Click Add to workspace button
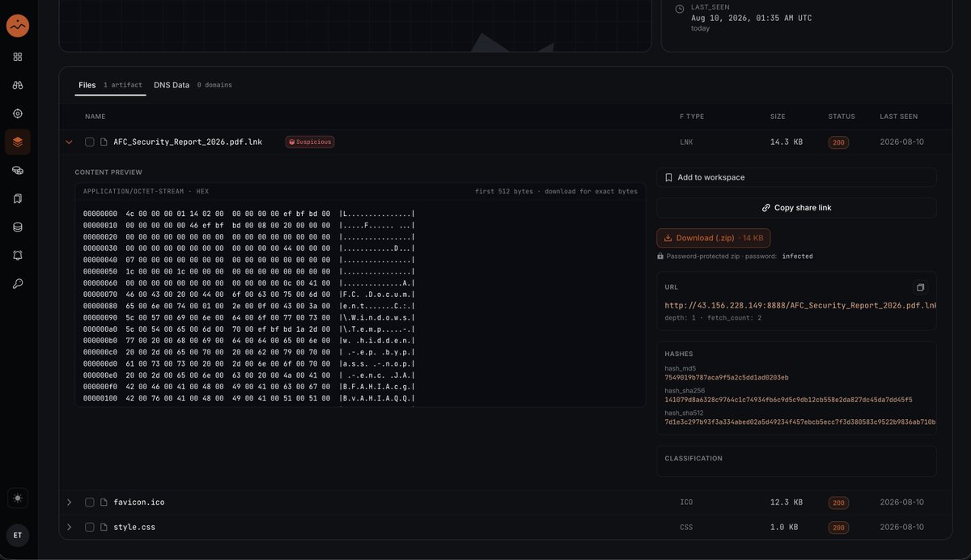This screenshot has height=560, width=971. coord(796,177)
